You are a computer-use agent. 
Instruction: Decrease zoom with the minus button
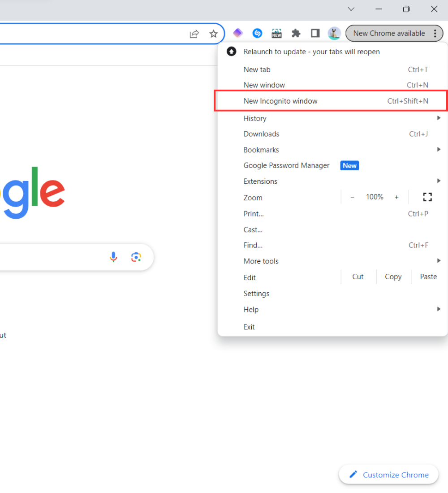[x=353, y=197]
